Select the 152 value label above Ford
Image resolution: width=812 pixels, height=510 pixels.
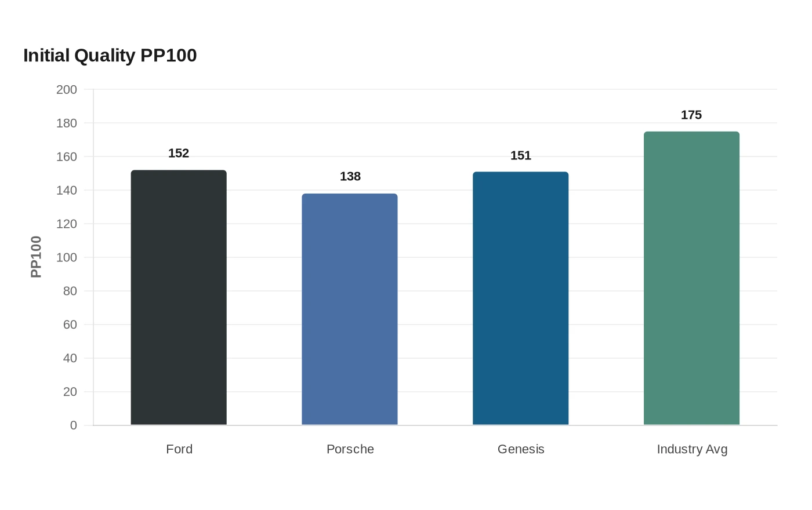tap(179, 153)
